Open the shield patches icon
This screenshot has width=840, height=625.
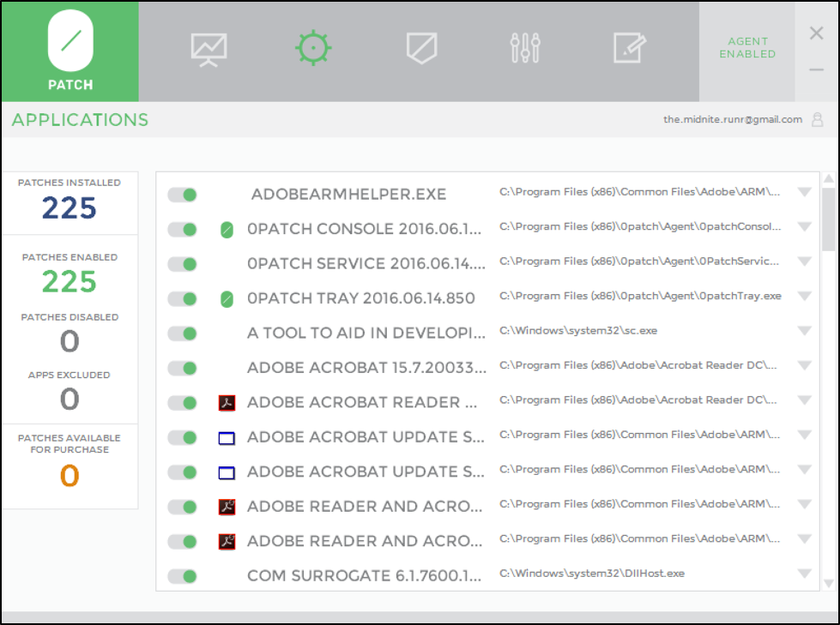point(421,48)
